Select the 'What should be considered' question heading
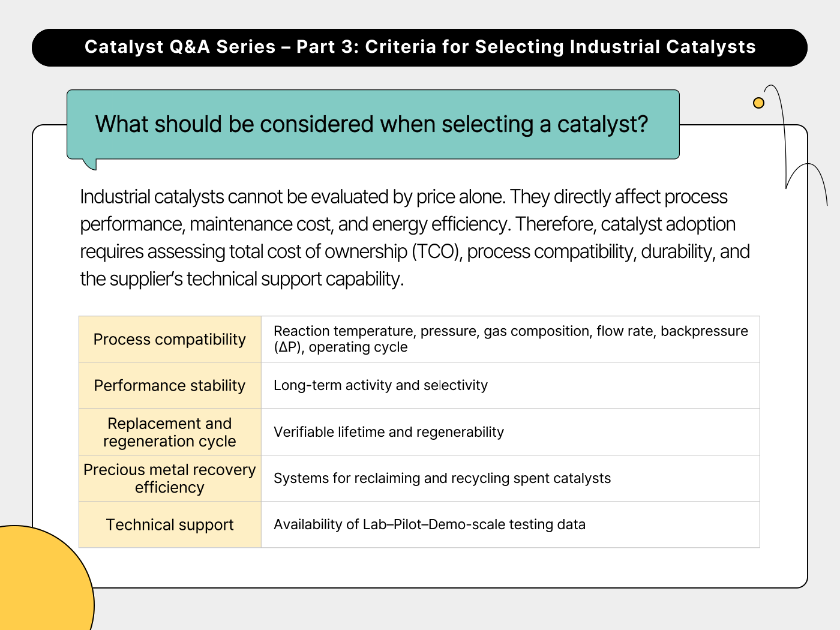The height and width of the screenshot is (630, 840). (x=372, y=124)
